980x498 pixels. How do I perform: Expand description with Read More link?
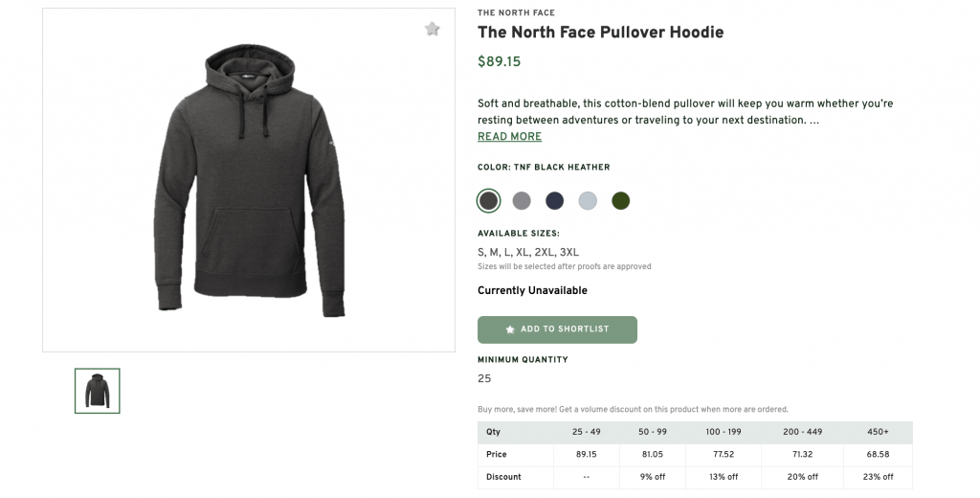coord(509,137)
